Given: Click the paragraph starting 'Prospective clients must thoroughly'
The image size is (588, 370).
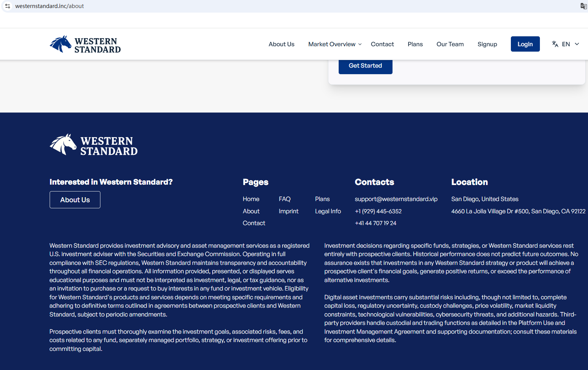Looking at the screenshot, I should (179, 340).
